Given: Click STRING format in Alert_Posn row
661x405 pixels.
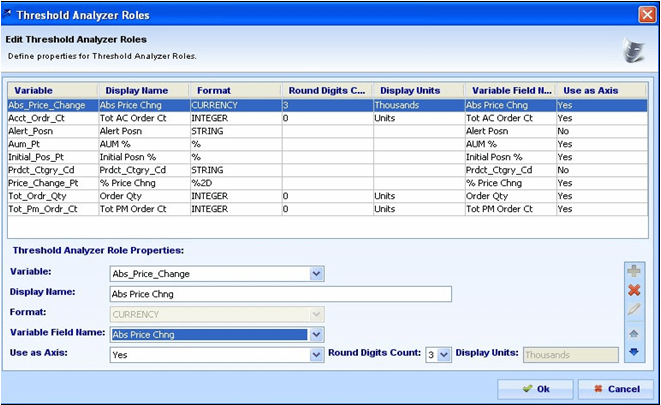Looking at the screenshot, I should pos(236,131).
